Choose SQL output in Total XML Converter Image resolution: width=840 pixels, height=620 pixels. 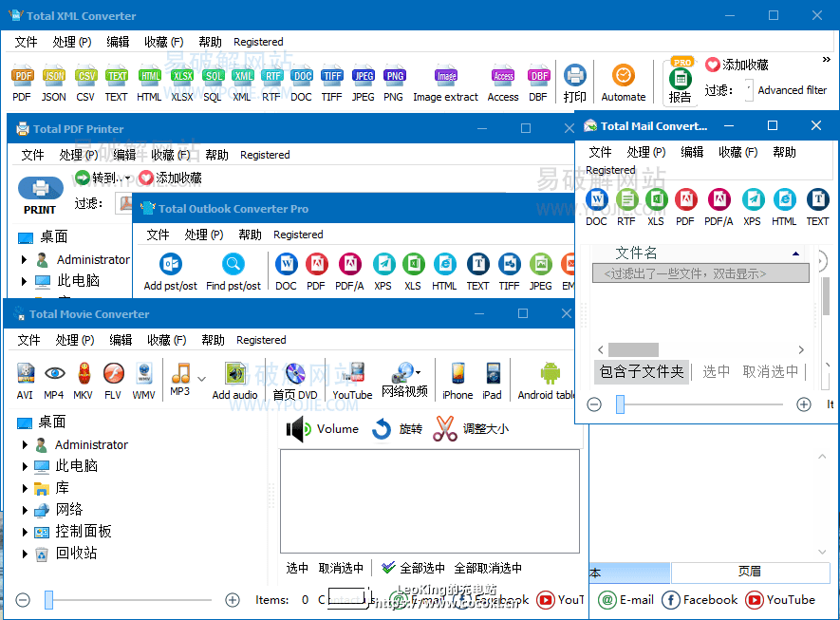pos(213,84)
